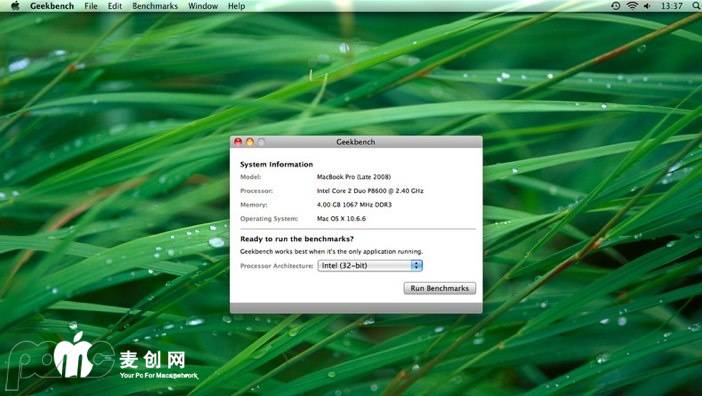
Task: Click the 13:37 clock in menu bar
Action: [x=672, y=6]
